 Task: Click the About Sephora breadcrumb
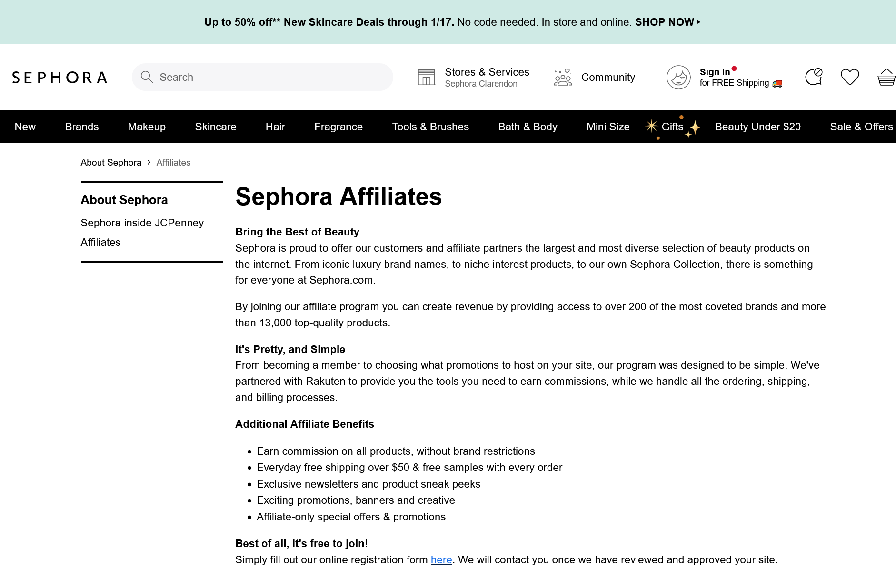(x=111, y=162)
